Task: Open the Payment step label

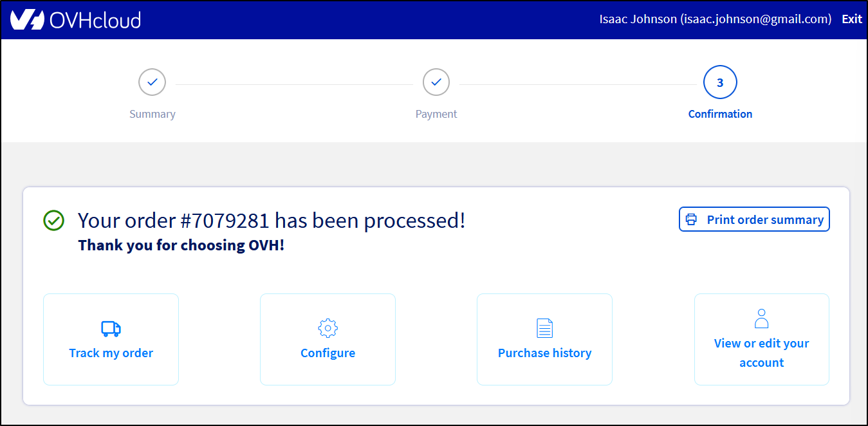Action: (436, 114)
